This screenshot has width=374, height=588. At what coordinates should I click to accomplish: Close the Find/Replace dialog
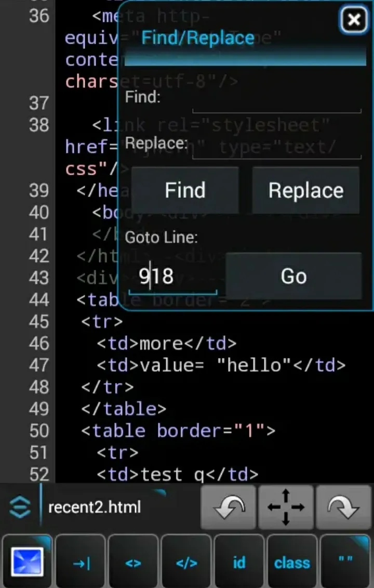[x=354, y=20]
